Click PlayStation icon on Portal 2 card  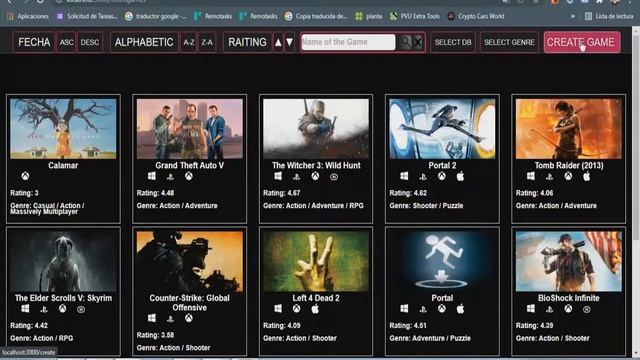(x=423, y=177)
